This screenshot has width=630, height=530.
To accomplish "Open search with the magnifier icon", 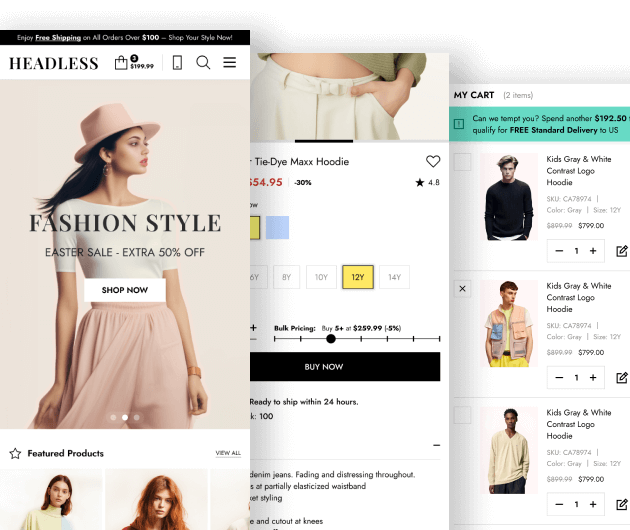I will [x=203, y=63].
